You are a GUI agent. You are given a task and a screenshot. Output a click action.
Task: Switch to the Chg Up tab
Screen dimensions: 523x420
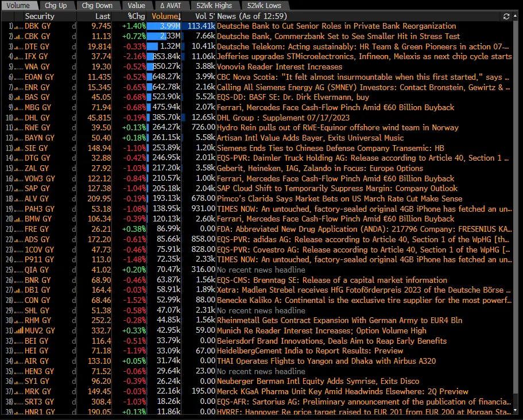[55, 6]
